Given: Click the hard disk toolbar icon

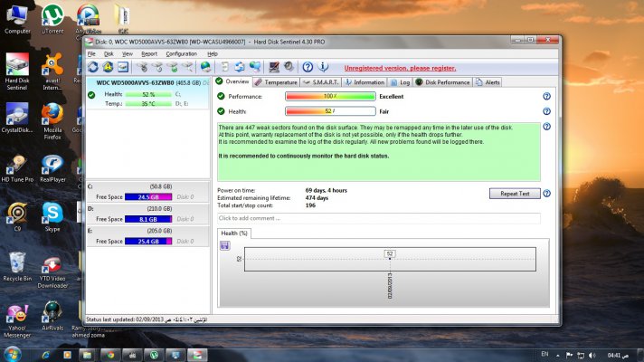Looking at the screenshot, I should (123, 67).
